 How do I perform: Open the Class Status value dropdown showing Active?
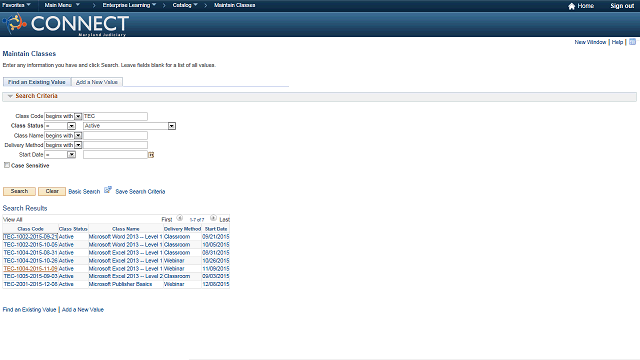tap(172, 126)
